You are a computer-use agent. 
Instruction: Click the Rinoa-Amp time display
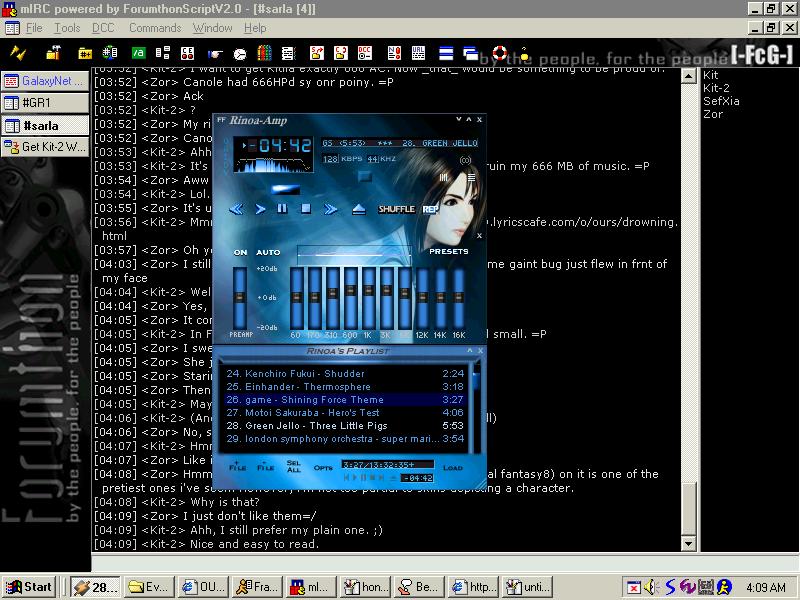pyautogui.click(x=280, y=146)
